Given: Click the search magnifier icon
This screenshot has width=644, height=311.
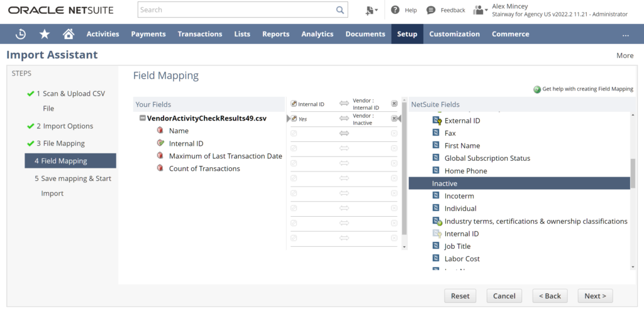Looking at the screenshot, I should (340, 10).
